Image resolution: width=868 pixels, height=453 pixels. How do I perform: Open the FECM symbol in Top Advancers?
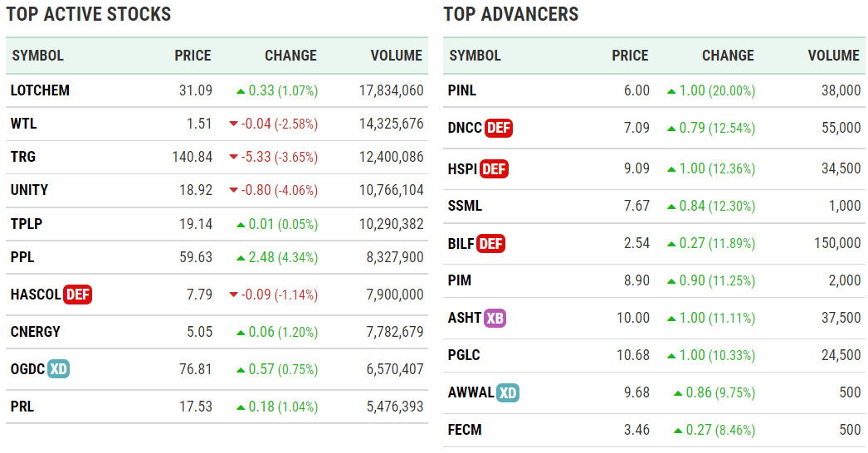coord(465,430)
